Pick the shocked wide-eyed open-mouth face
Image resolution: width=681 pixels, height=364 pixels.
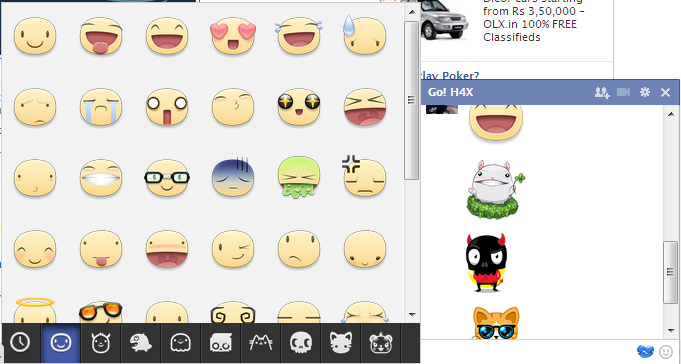(167, 107)
